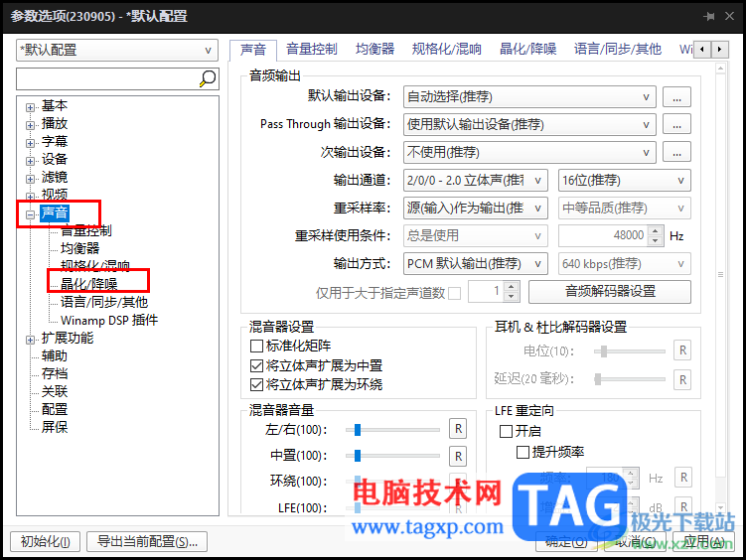Open browse button for 默认输出设备

click(x=676, y=97)
